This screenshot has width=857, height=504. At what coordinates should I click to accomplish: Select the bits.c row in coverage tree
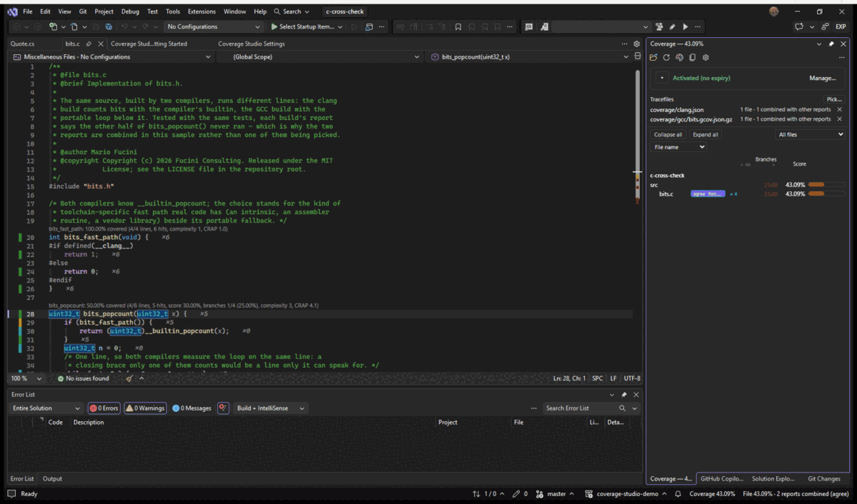[x=747, y=193]
